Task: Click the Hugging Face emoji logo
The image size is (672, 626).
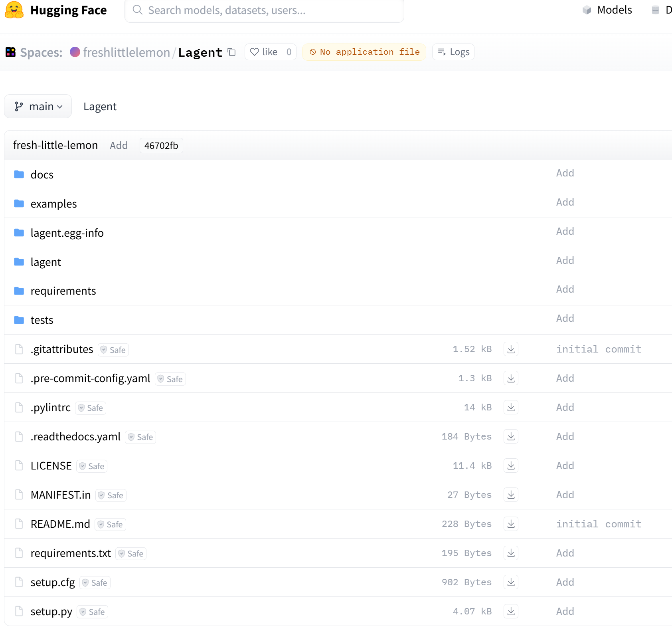Action: pyautogui.click(x=14, y=10)
